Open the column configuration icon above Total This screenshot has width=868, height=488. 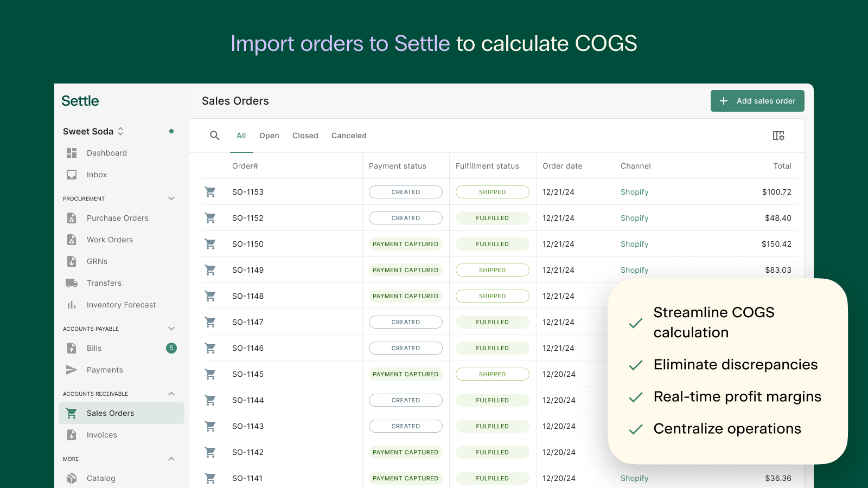coord(779,136)
